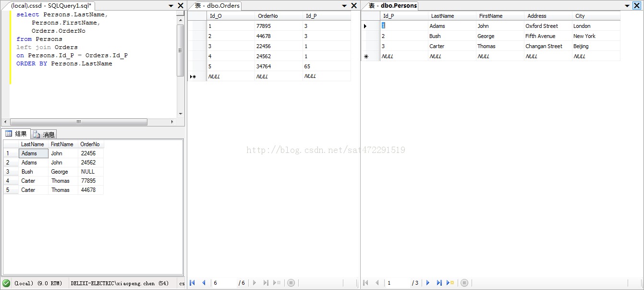Click the Orders current record number field
644x290 pixels.
224,283
